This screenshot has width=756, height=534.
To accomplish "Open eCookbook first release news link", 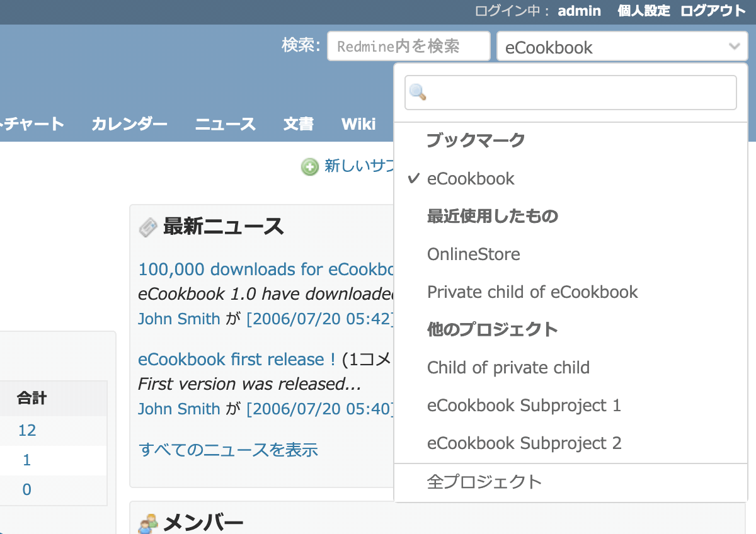I will click(x=237, y=360).
